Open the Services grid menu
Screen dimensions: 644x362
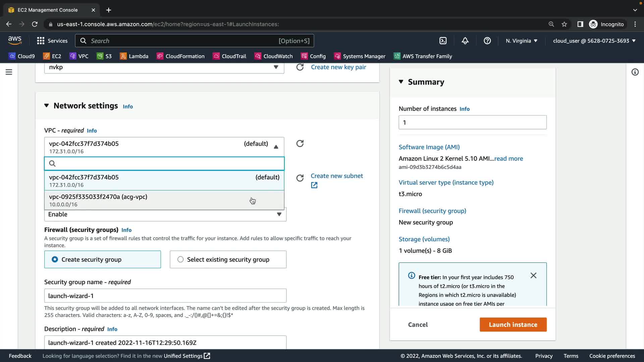pos(52,41)
